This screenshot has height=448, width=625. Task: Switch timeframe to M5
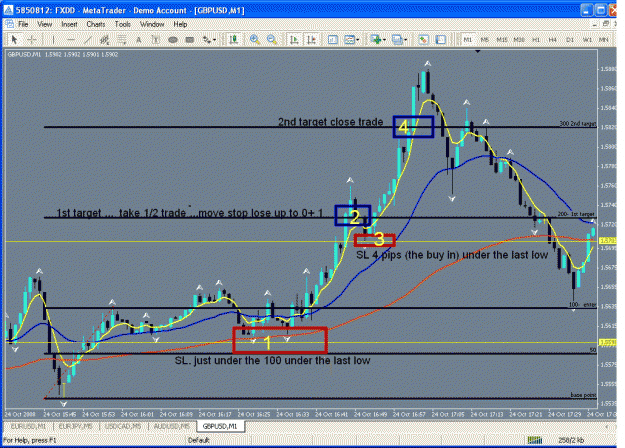coord(484,39)
